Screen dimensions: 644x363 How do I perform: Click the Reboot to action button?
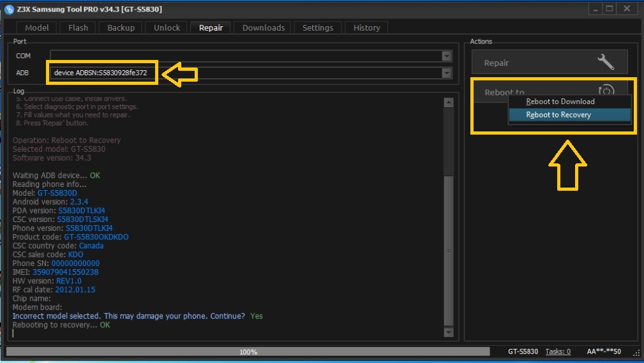[x=550, y=91]
